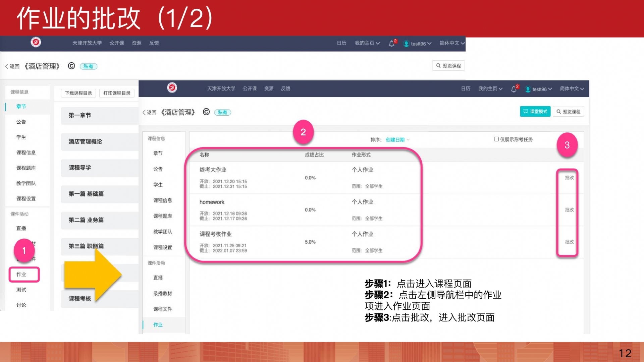The width and height of the screenshot is (644, 362).
Task: Click the university logo in the back header
Action: pyautogui.click(x=36, y=42)
